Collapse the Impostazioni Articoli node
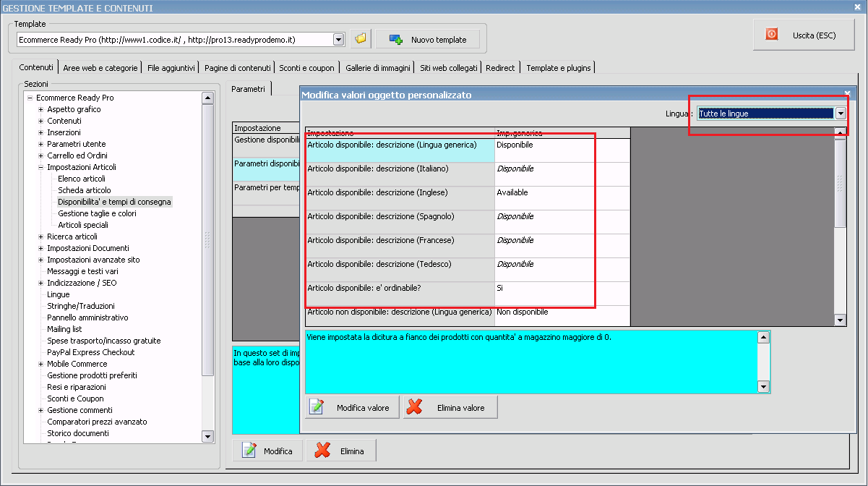868x486 pixels. (40, 167)
